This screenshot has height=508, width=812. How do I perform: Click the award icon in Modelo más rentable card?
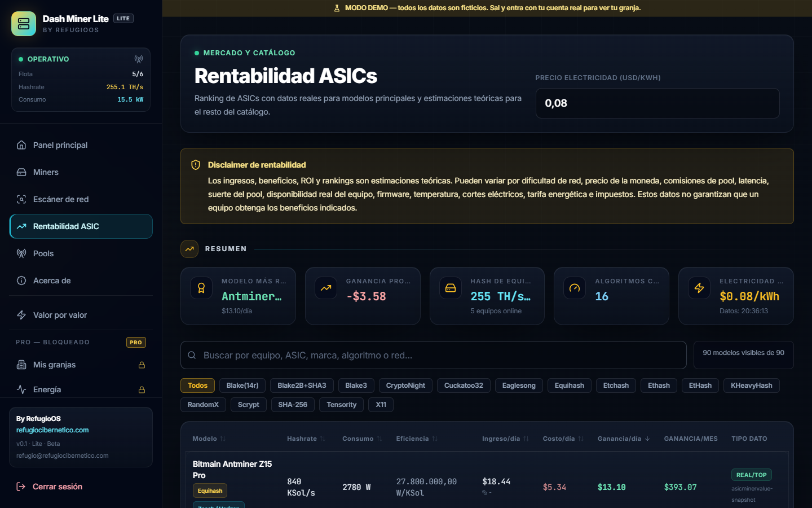point(201,288)
